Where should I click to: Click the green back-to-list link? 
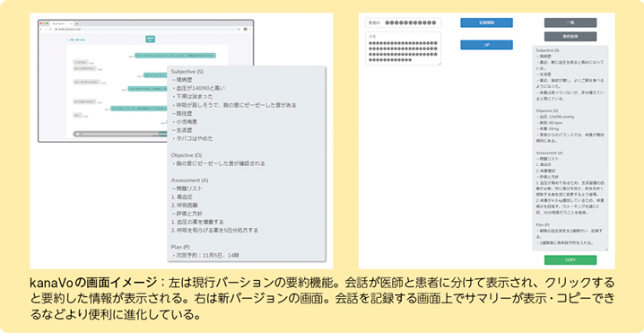pyautogui.click(x=76, y=39)
